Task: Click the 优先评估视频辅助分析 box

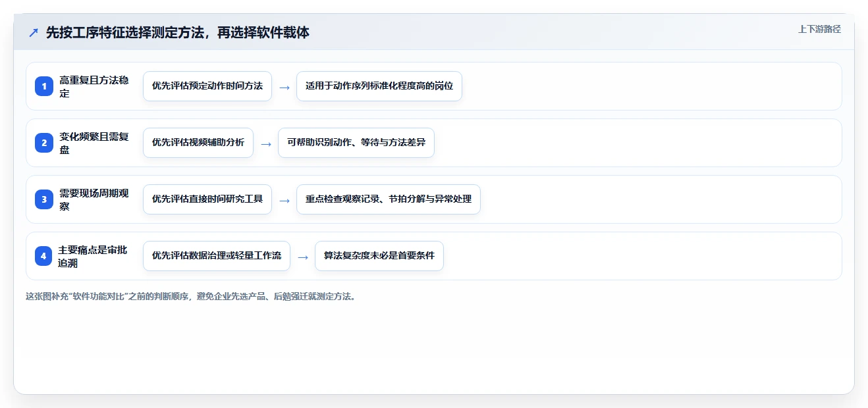Action: tap(198, 143)
